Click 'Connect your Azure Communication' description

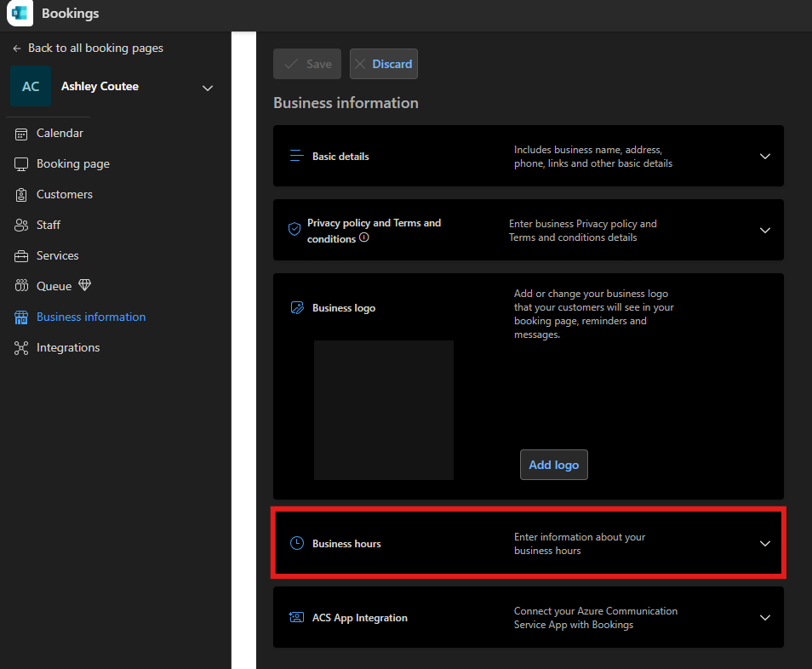point(596,618)
